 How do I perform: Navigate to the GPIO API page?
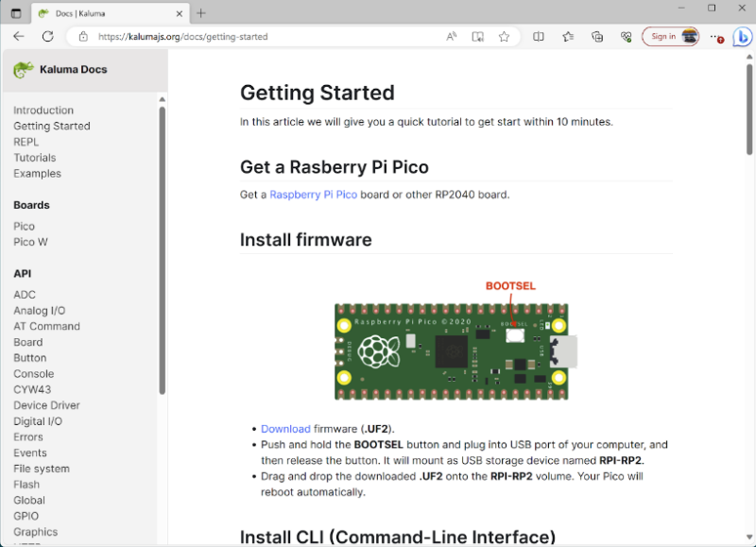pos(27,516)
